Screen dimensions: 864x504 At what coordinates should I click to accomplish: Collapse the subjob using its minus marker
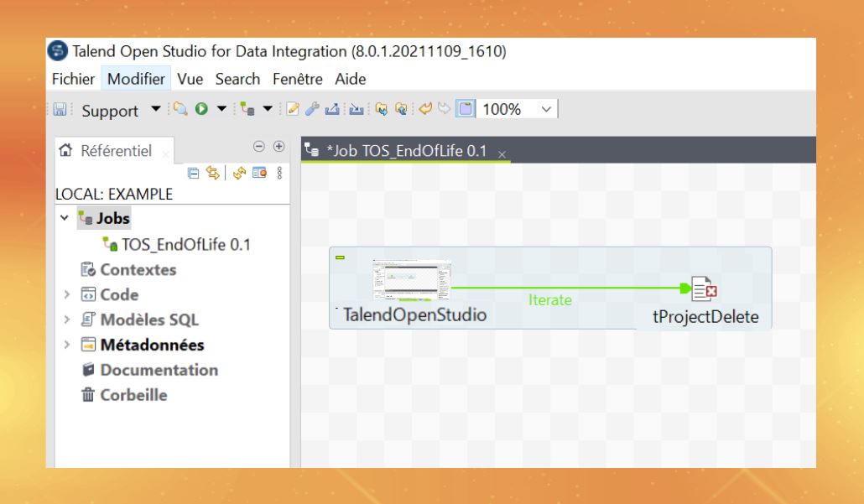pyautogui.click(x=340, y=257)
